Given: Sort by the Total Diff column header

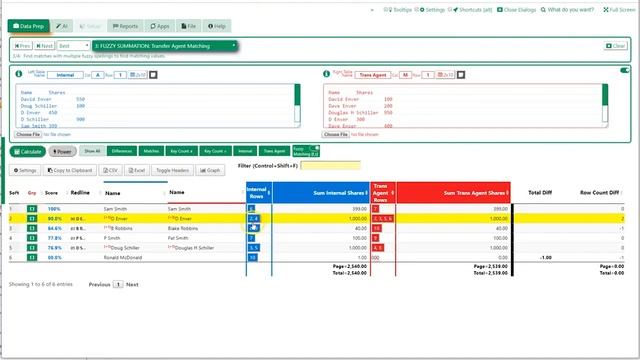Looking at the screenshot, I should [x=540, y=192].
